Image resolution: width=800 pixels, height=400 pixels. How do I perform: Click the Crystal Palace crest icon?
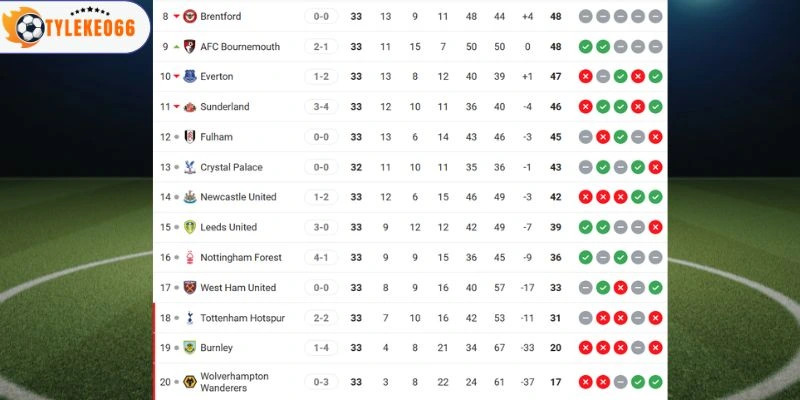coord(190,167)
